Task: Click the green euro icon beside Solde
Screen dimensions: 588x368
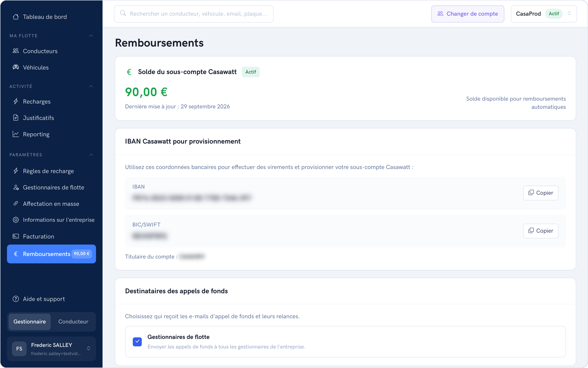Action: pos(129,72)
